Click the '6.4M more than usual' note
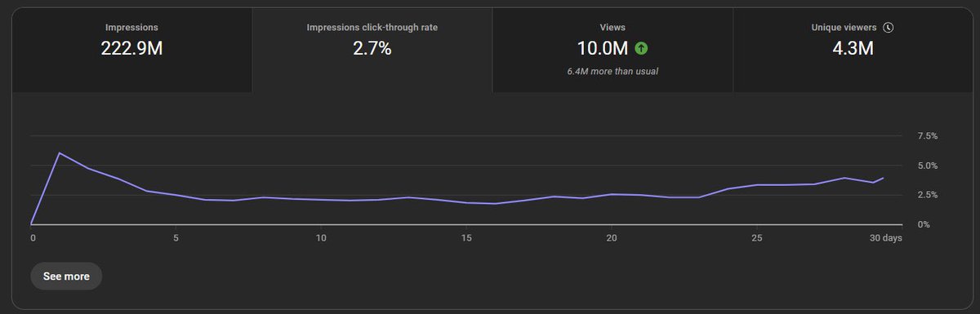 tap(612, 71)
